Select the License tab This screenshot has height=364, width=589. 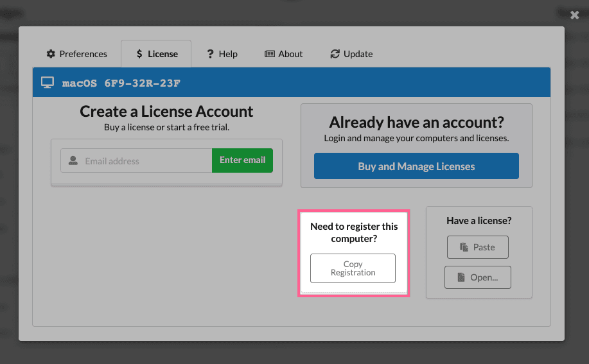tap(157, 54)
